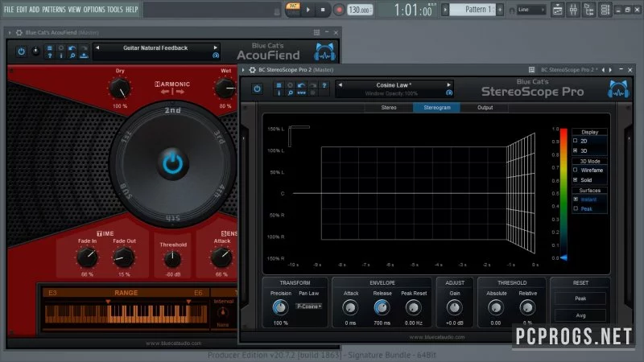Image resolution: width=644 pixels, height=362 pixels.
Task: Open the Playlist view icon
Action: (557, 10)
